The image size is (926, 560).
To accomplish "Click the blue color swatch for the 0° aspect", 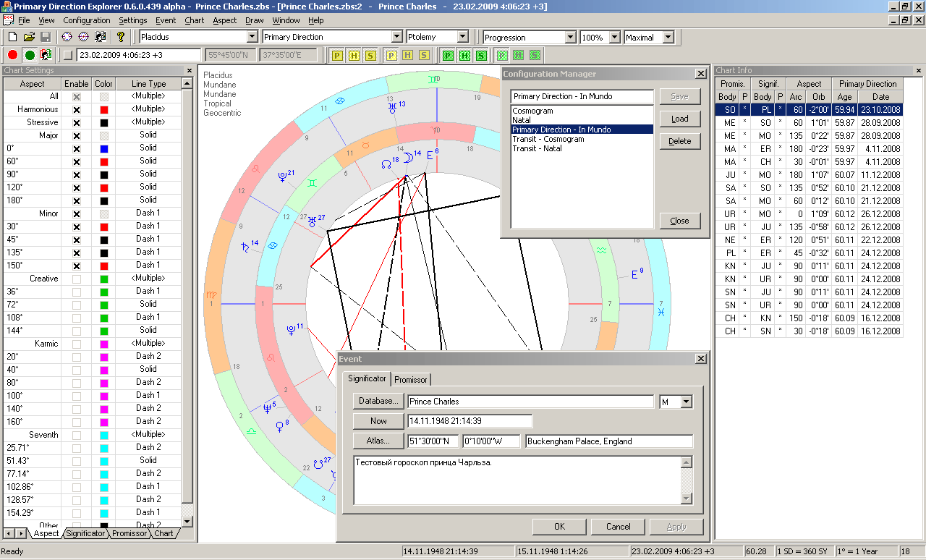I will [x=104, y=148].
